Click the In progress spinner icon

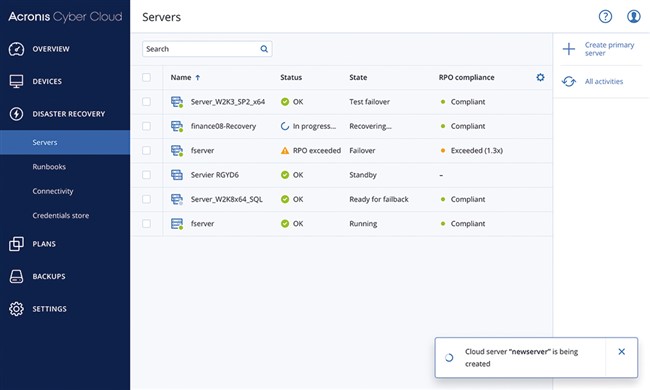285,126
